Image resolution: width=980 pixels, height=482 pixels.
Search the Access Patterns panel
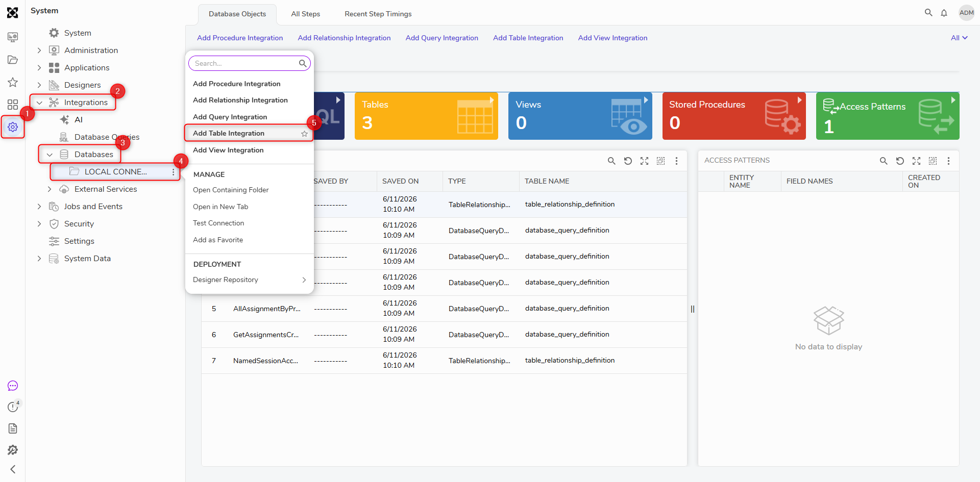[x=884, y=161]
